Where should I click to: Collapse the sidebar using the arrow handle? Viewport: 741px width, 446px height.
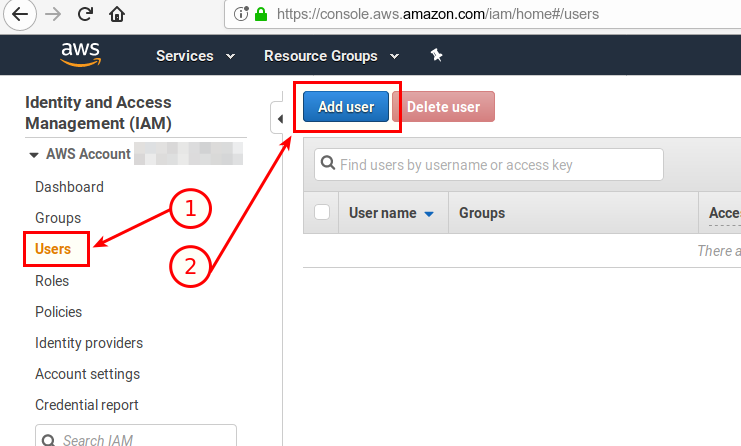pyautogui.click(x=280, y=119)
